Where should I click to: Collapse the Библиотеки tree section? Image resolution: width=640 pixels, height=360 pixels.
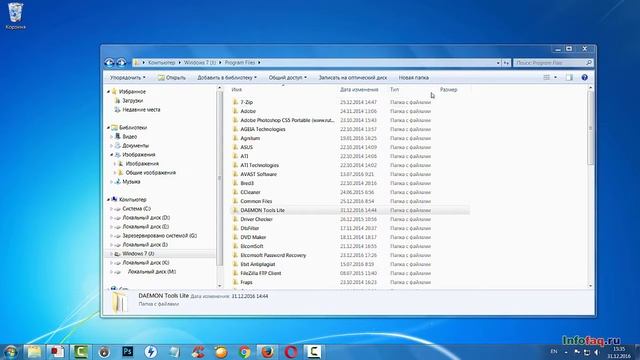[108, 128]
